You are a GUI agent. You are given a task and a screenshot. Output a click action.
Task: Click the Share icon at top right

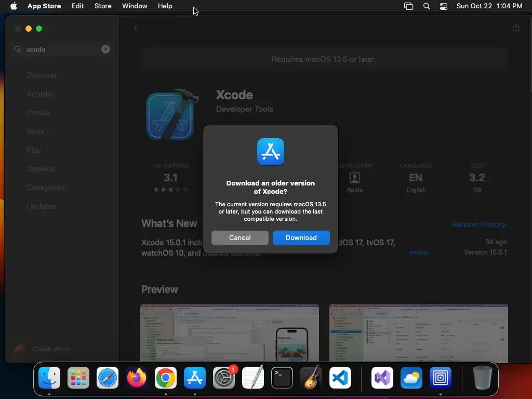pos(516,28)
